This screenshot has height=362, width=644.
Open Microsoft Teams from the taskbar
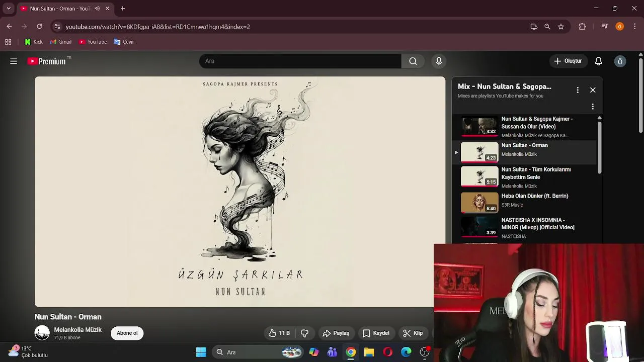tap(332, 352)
